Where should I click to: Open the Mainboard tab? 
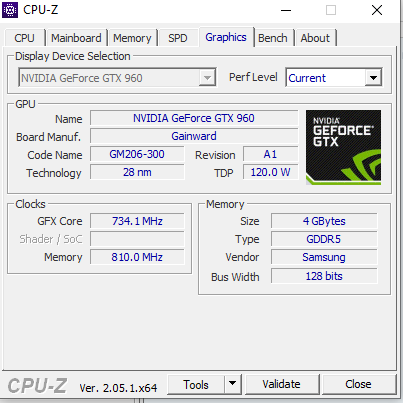pos(76,38)
